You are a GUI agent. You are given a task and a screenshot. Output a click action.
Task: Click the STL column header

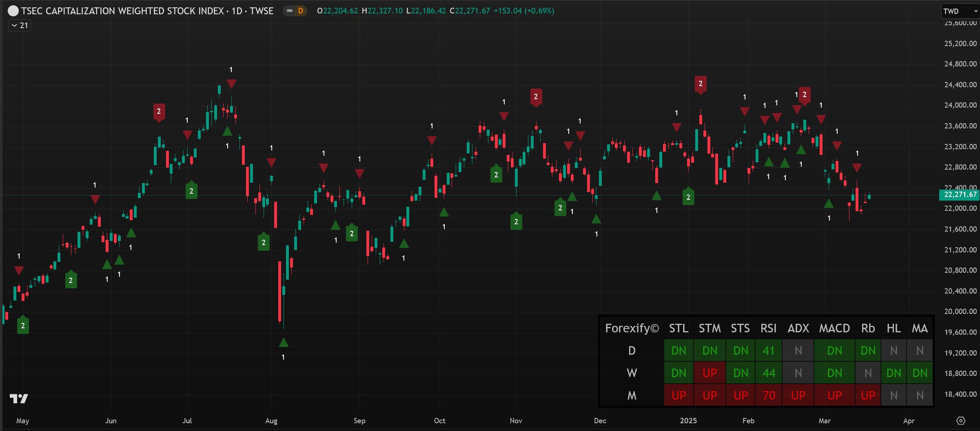[678, 328]
